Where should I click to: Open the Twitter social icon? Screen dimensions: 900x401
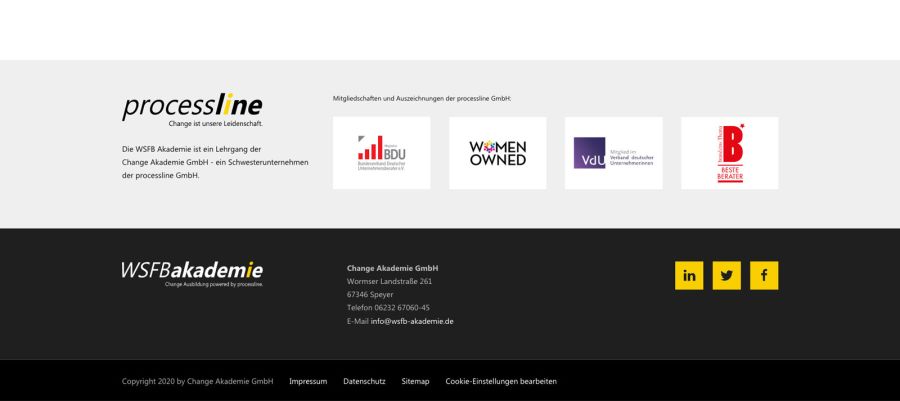pos(727,275)
